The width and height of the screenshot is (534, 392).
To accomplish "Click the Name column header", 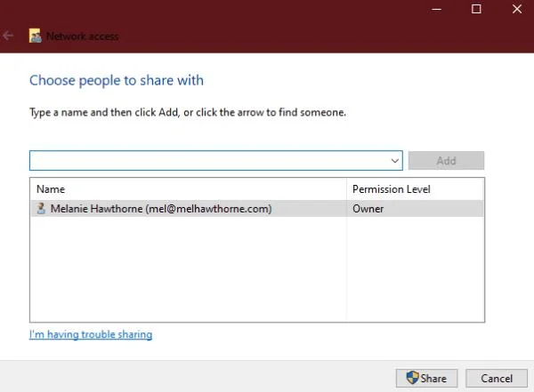I will [189, 189].
